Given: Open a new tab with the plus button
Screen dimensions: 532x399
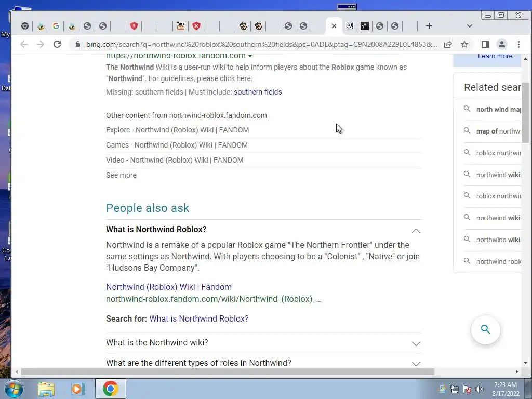Looking at the screenshot, I should pyautogui.click(x=429, y=26).
